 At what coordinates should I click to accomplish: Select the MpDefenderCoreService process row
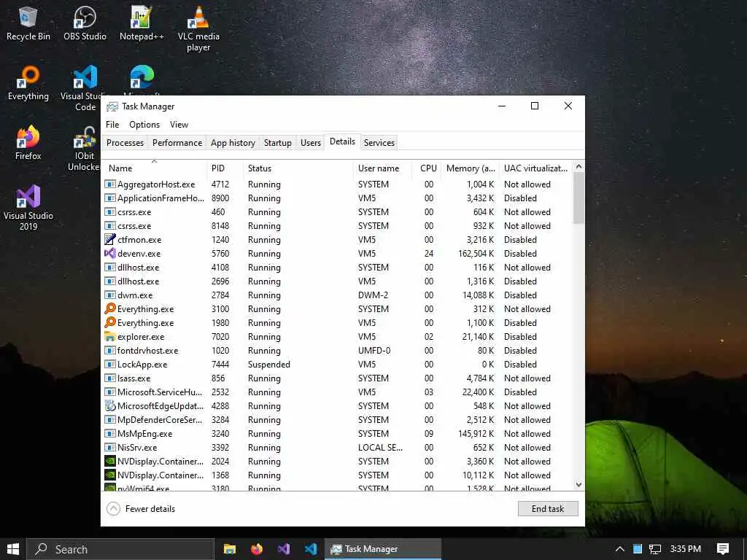[x=337, y=419]
